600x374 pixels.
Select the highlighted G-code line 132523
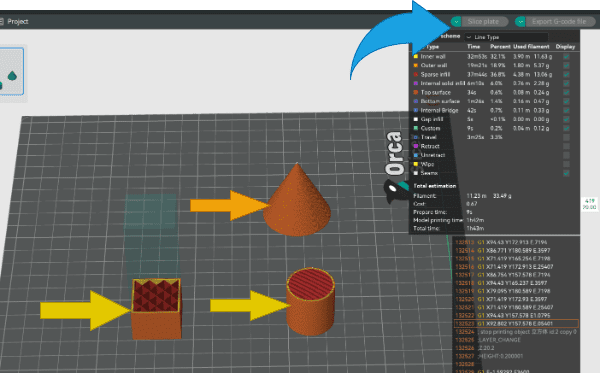516,324
